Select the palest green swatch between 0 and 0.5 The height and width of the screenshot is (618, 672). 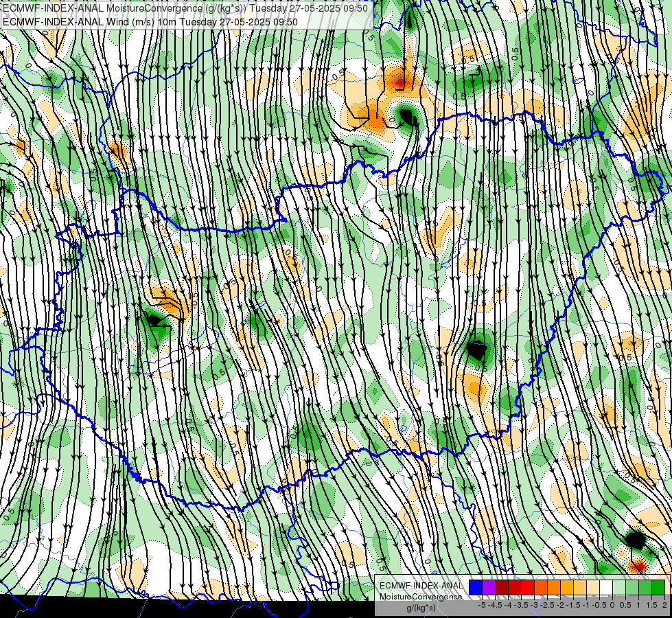[x=619, y=588]
